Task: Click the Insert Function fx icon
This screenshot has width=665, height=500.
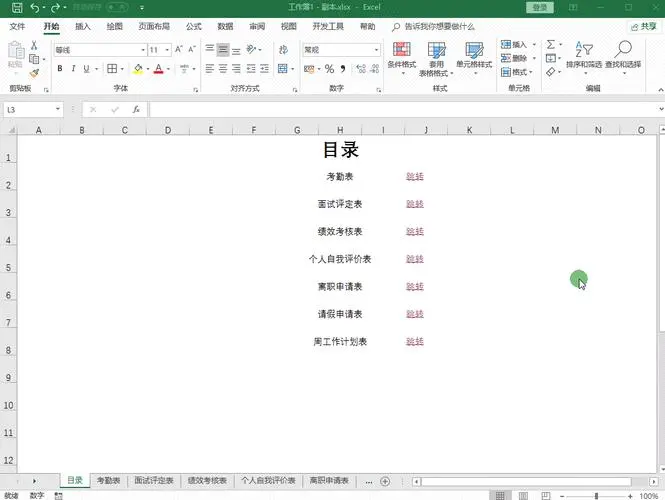Action: click(136, 109)
